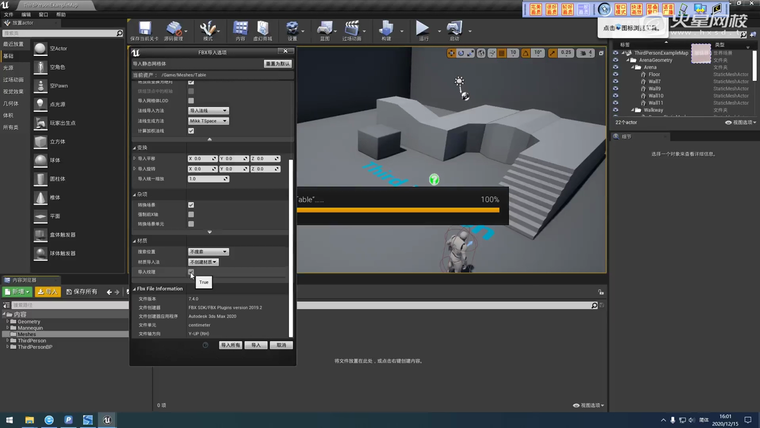Open the Edit (编辑) menu

[27, 15]
